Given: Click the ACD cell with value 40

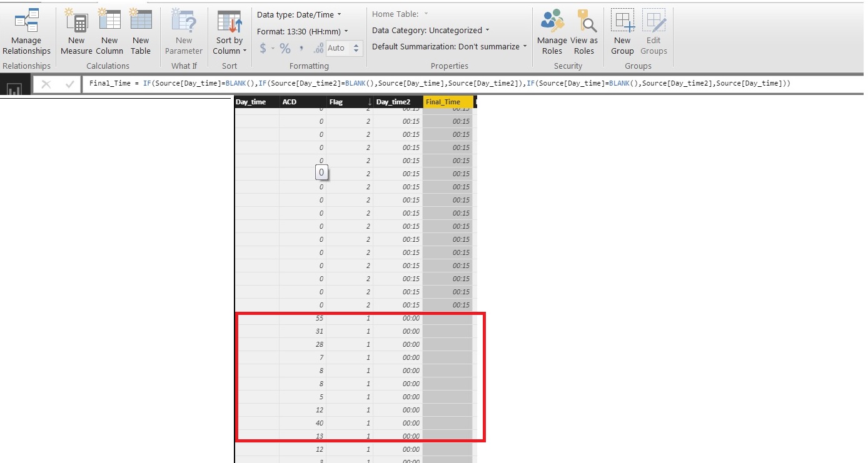Looking at the screenshot, I should click(x=303, y=423).
